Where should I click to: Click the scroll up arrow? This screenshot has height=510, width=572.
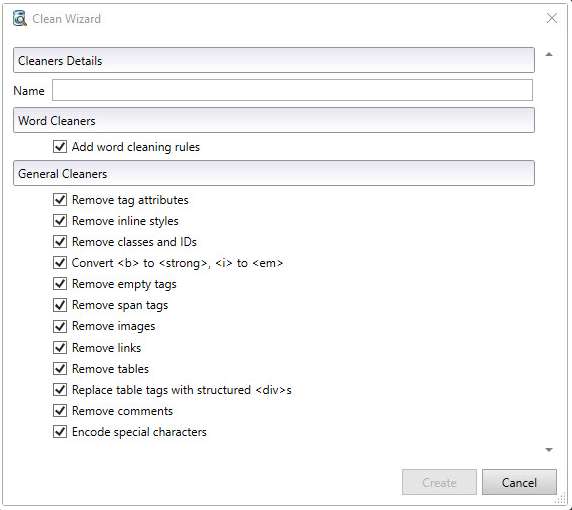[x=549, y=54]
